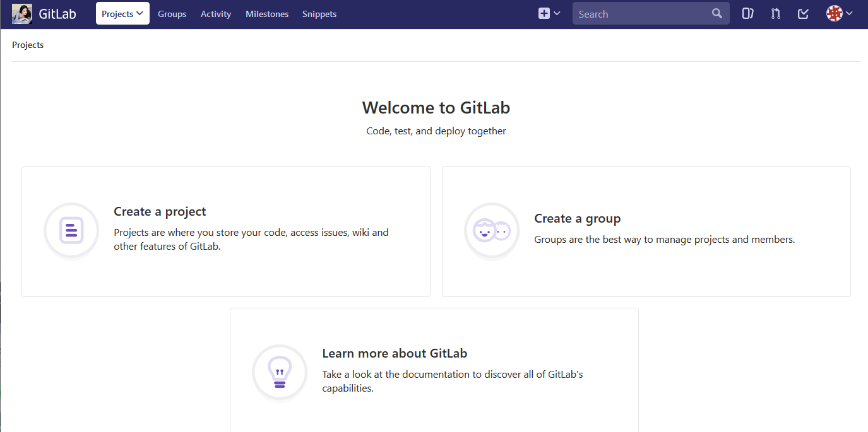
Task: Click the GitLab logo avatar image
Action: (x=22, y=14)
